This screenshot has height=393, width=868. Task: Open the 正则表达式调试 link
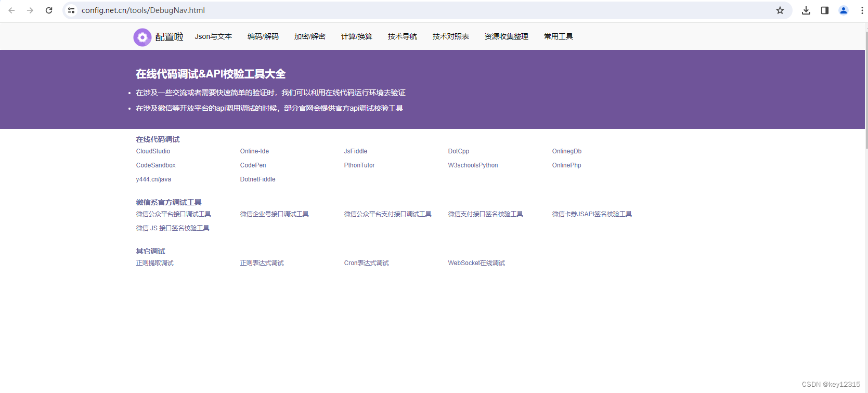pos(262,263)
